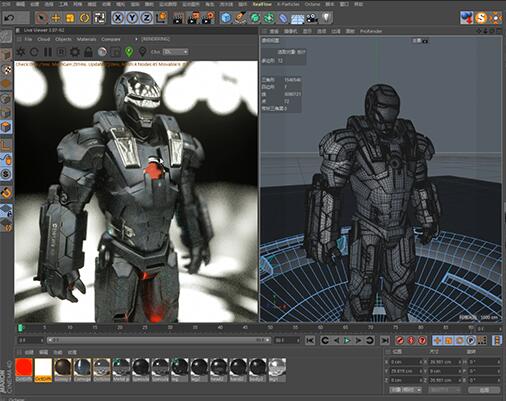Select the Live Selection tool
This screenshot has width=506, height=401.
pyautogui.click(x=41, y=17)
